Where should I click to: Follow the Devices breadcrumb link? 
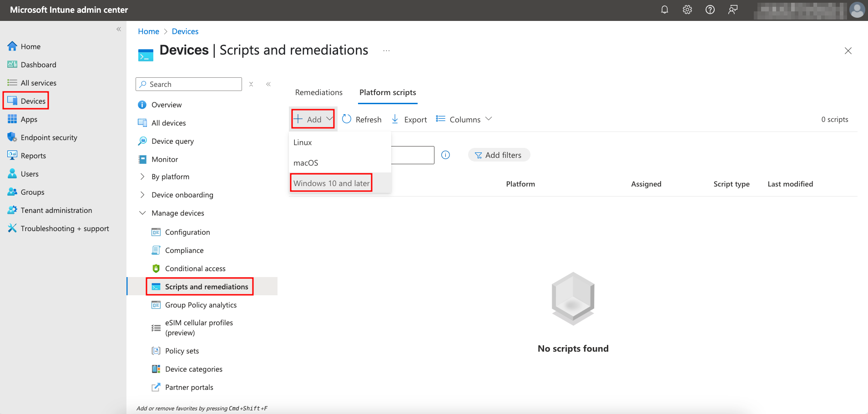185,31
